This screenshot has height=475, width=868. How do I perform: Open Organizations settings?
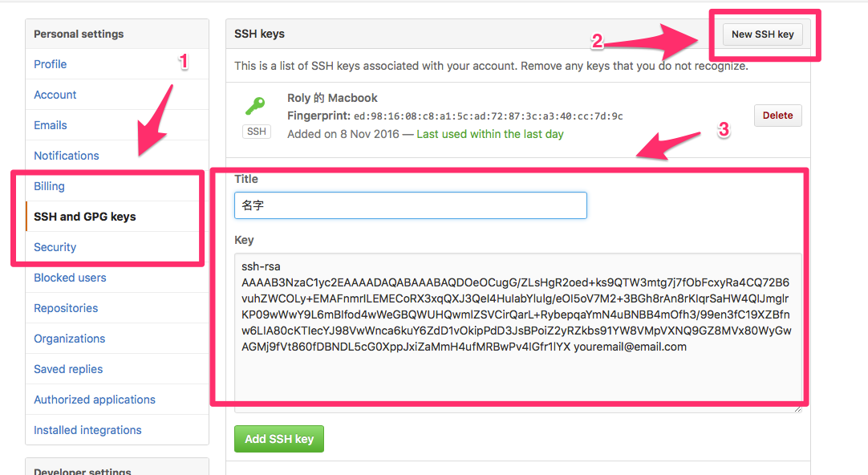tap(70, 339)
